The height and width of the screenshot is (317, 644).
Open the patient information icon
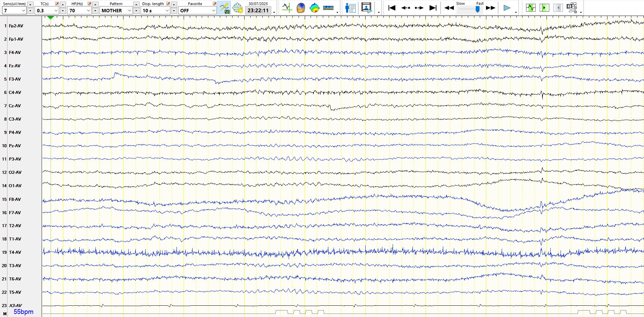(350, 8)
